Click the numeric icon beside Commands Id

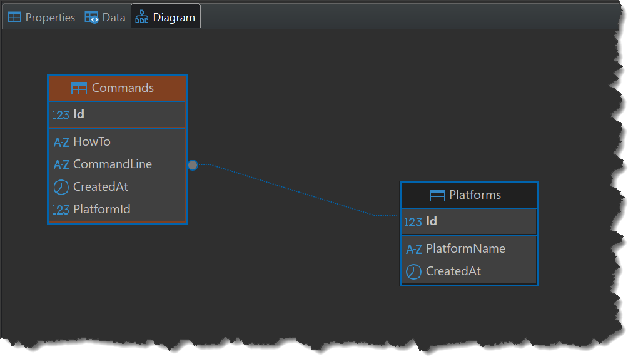pyautogui.click(x=61, y=115)
